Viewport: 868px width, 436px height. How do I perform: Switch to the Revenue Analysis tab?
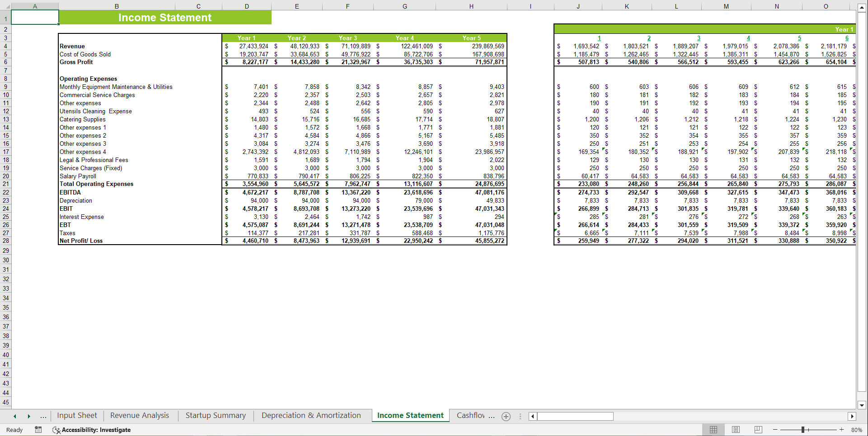click(x=139, y=415)
